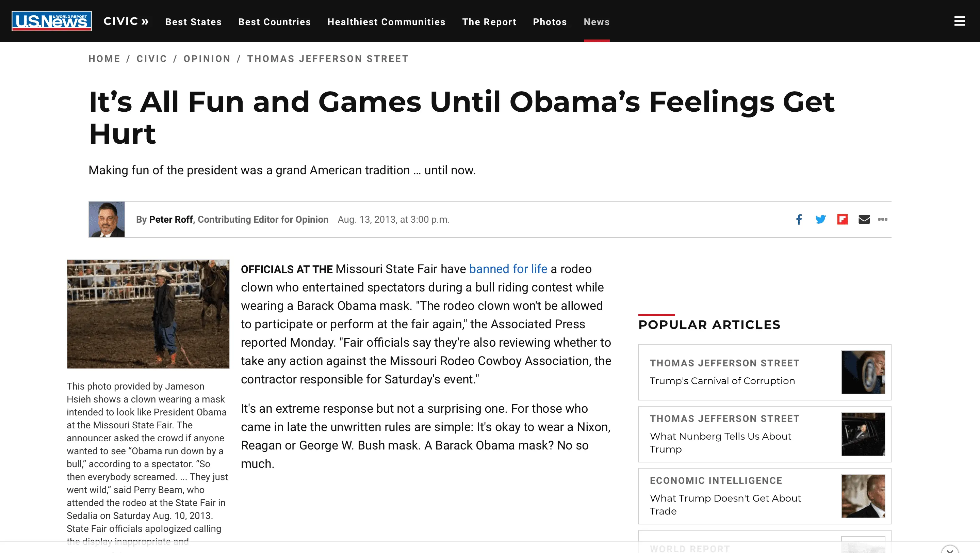Image resolution: width=980 pixels, height=553 pixels.
Task: Email this article using envelope icon
Action: [864, 219]
